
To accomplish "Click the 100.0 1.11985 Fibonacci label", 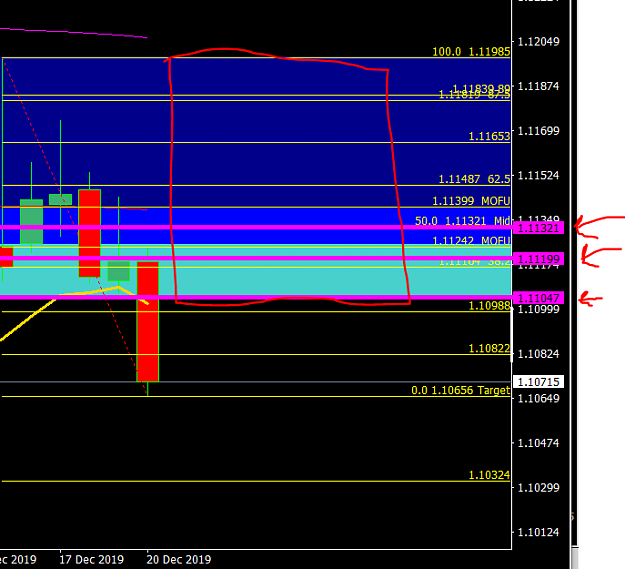I will pos(471,52).
